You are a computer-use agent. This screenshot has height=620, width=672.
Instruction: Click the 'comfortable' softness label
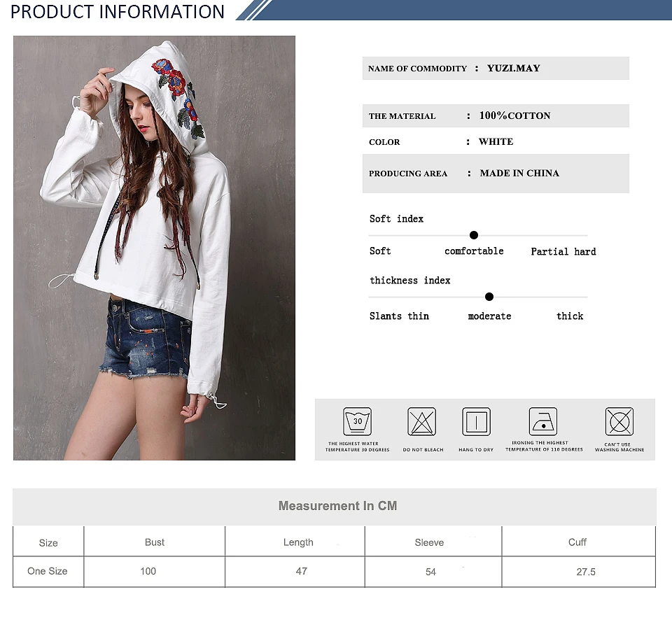(x=474, y=251)
